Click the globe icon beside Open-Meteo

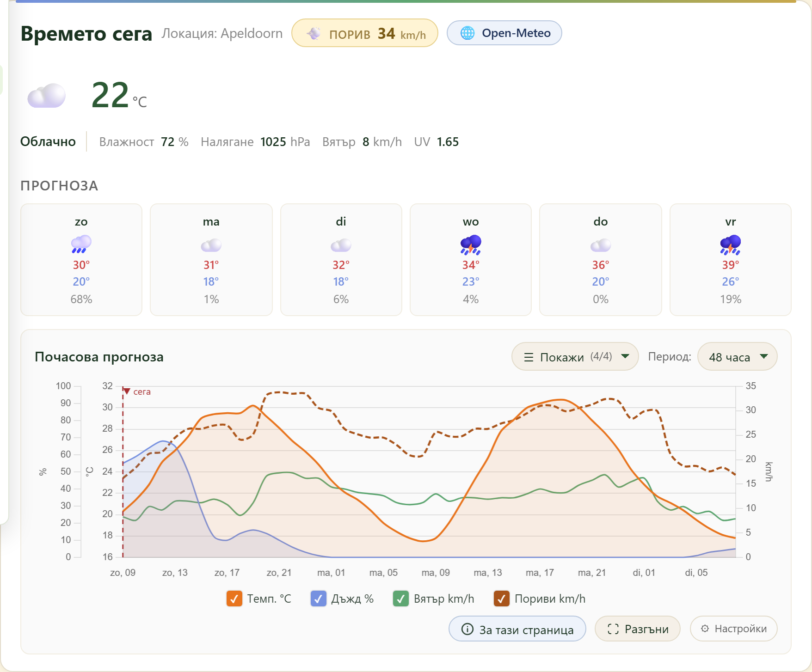[x=468, y=33]
